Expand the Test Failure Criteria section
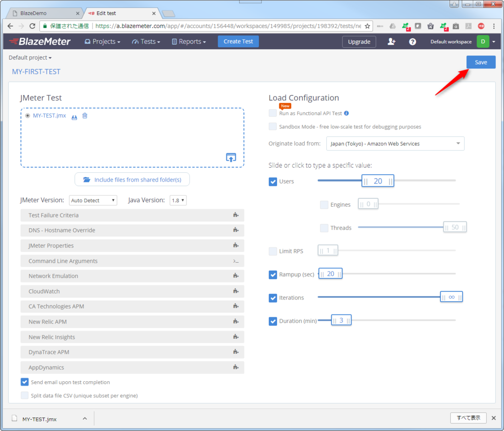This screenshot has height=431, width=504. click(132, 215)
